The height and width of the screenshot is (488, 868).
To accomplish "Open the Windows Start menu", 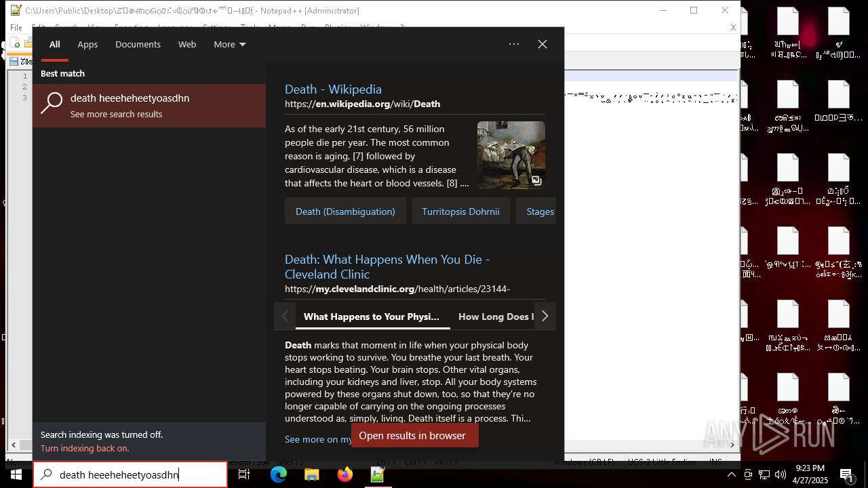I will 16,474.
